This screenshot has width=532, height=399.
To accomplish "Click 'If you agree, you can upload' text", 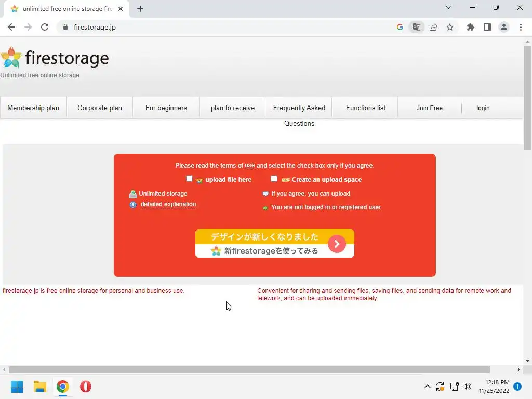I will (311, 193).
